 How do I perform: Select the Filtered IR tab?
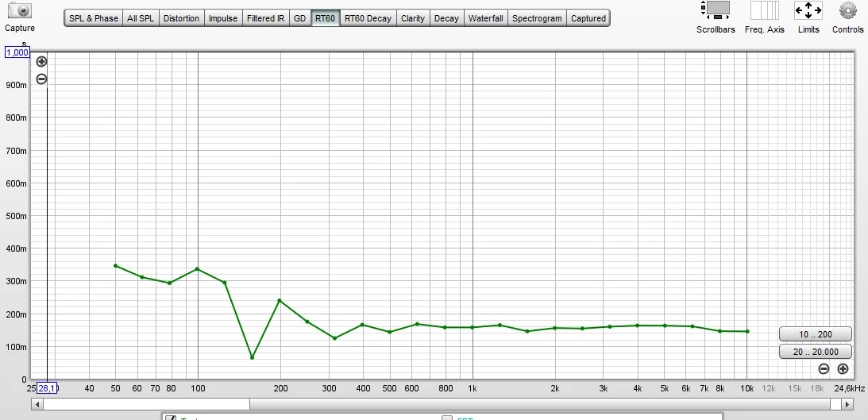(x=266, y=18)
